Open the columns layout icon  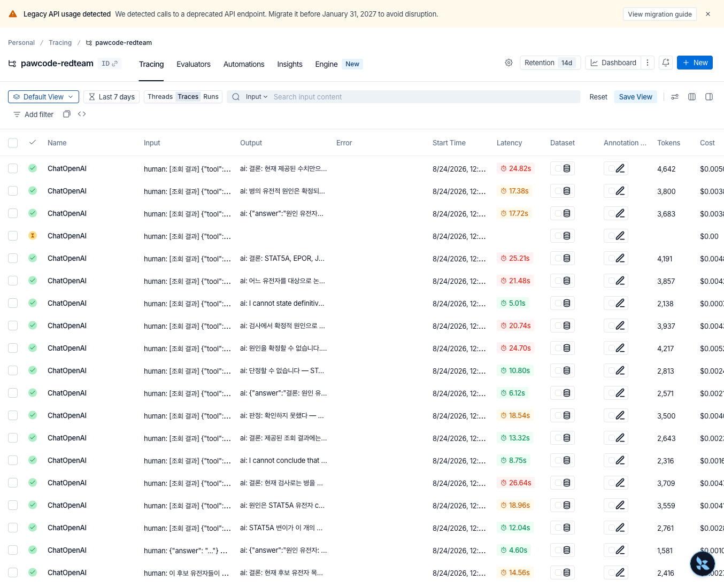point(692,97)
